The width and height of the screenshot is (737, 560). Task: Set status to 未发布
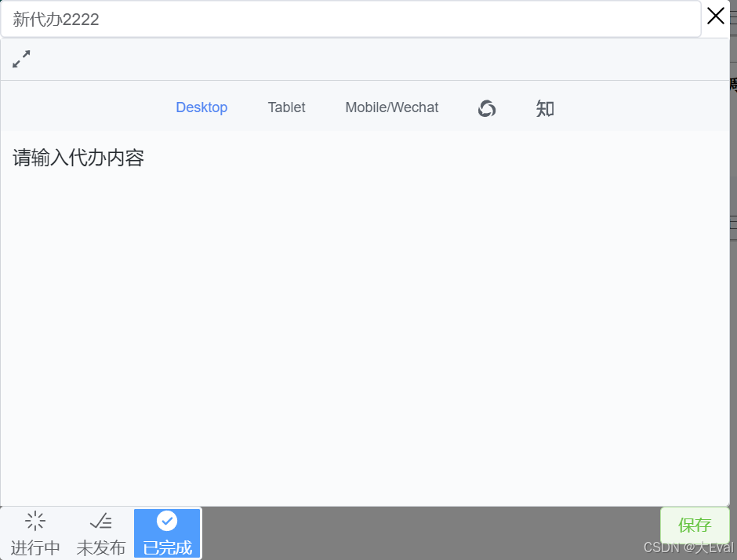[x=100, y=533]
